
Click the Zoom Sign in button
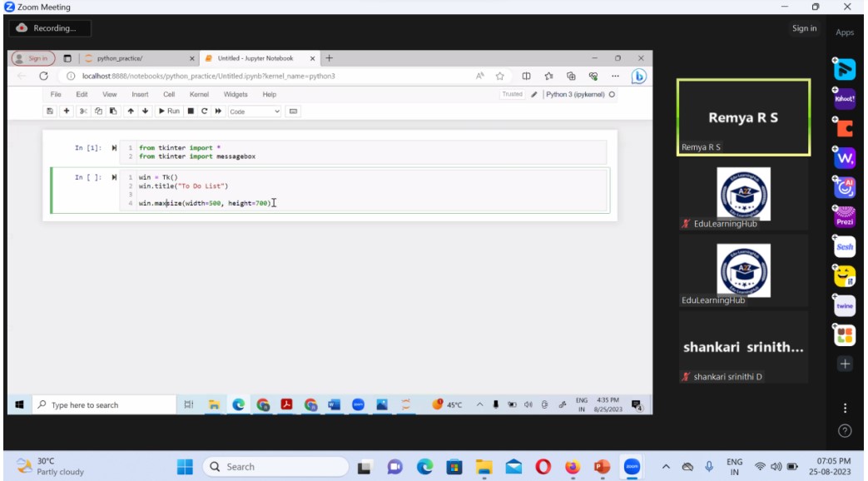point(804,28)
